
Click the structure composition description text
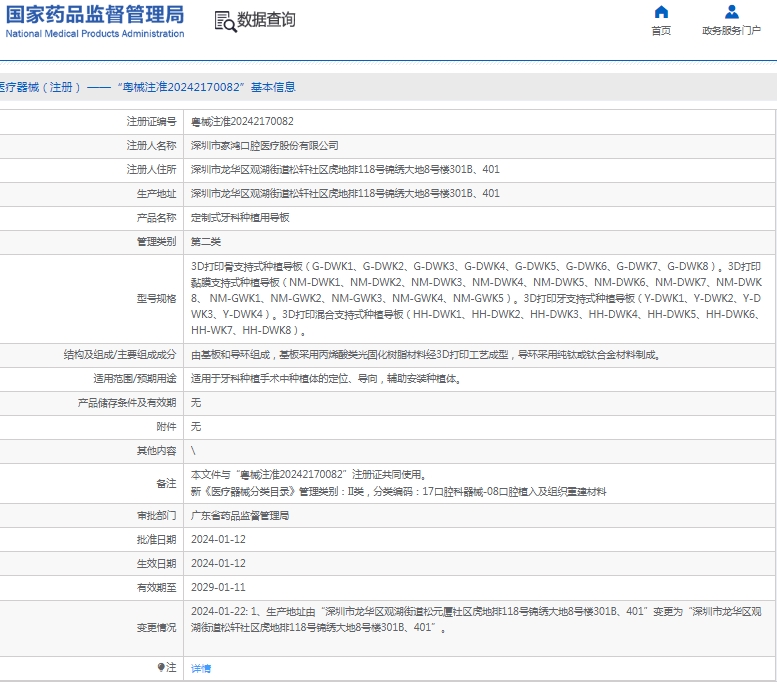tap(426, 355)
